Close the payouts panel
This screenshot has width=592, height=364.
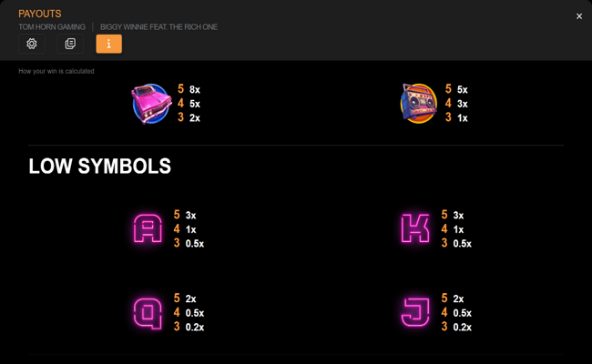tap(579, 16)
